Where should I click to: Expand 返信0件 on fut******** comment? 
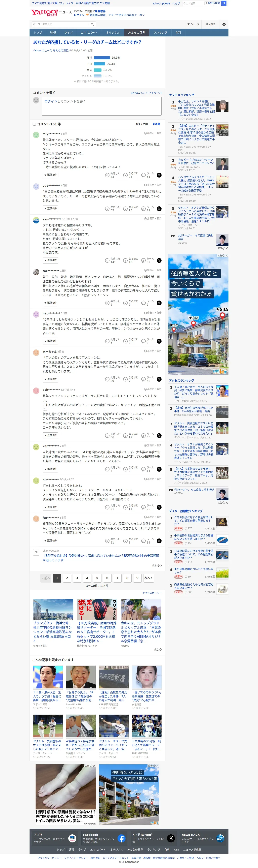(x=50, y=541)
